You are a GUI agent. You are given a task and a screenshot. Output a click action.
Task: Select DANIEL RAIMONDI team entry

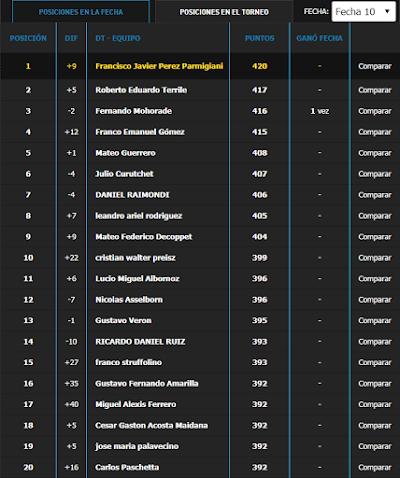132,195
